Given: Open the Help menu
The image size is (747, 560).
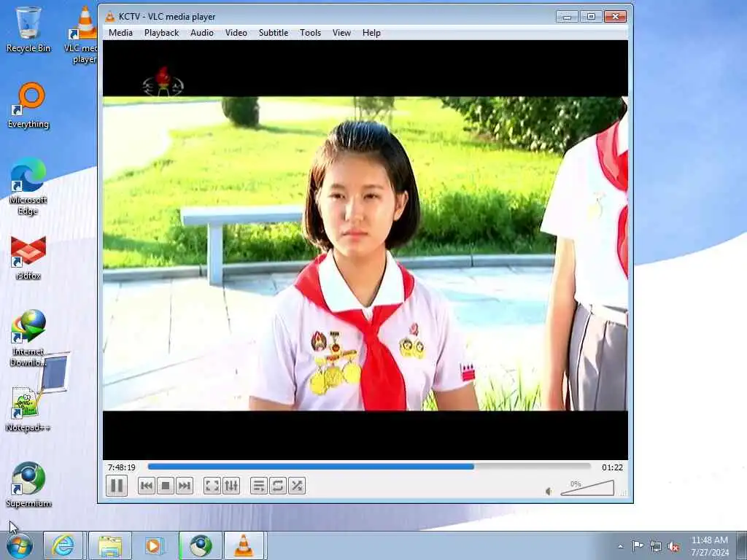Looking at the screenshot, I should click(x=371, y=33).
